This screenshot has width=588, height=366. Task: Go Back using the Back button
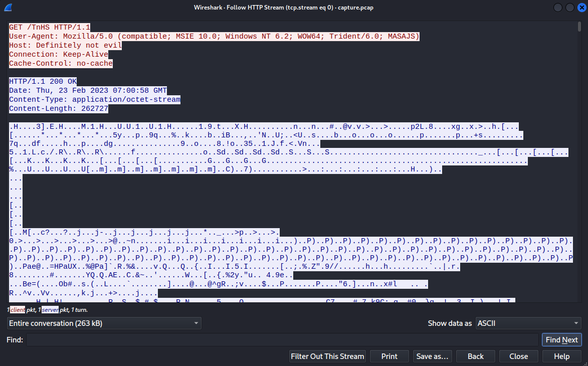tap(475, 356)
